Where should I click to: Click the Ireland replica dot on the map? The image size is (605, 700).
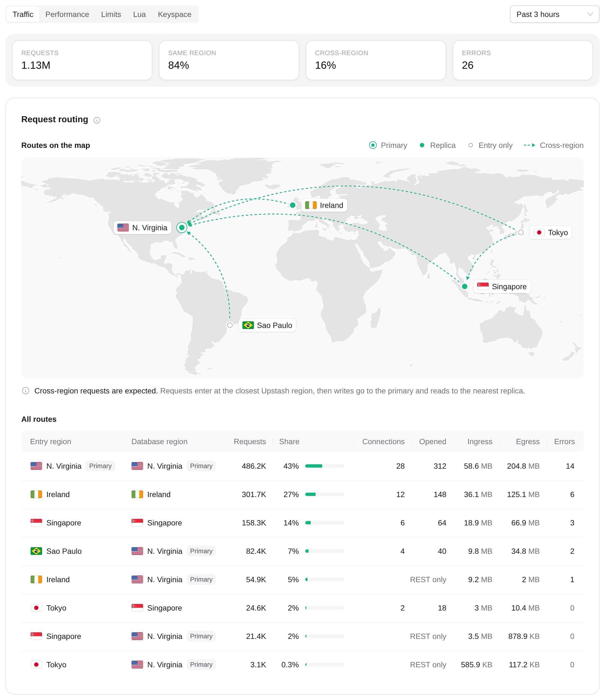[x=292, y=205]
